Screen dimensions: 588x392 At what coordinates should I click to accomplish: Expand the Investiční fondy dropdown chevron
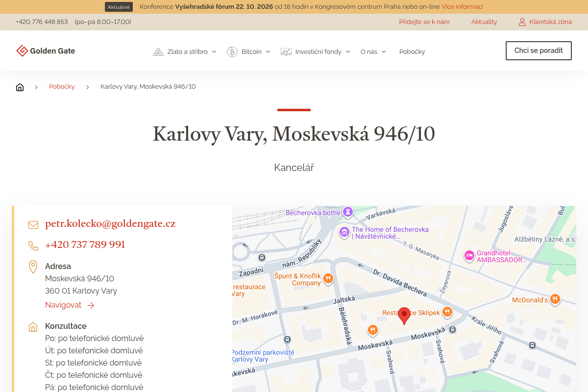click(x=348, y=52)
